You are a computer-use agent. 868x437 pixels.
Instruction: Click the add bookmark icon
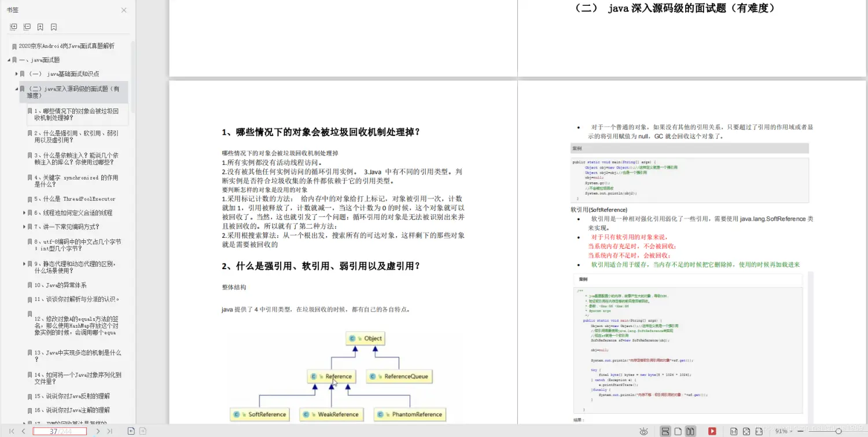click(41, 27)
